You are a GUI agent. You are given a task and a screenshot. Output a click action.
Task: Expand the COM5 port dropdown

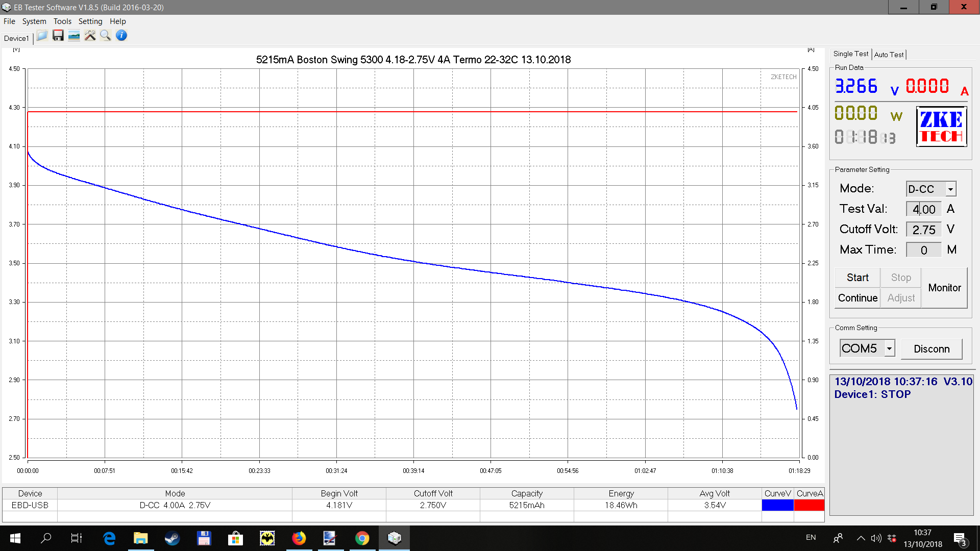coord(889,348)
